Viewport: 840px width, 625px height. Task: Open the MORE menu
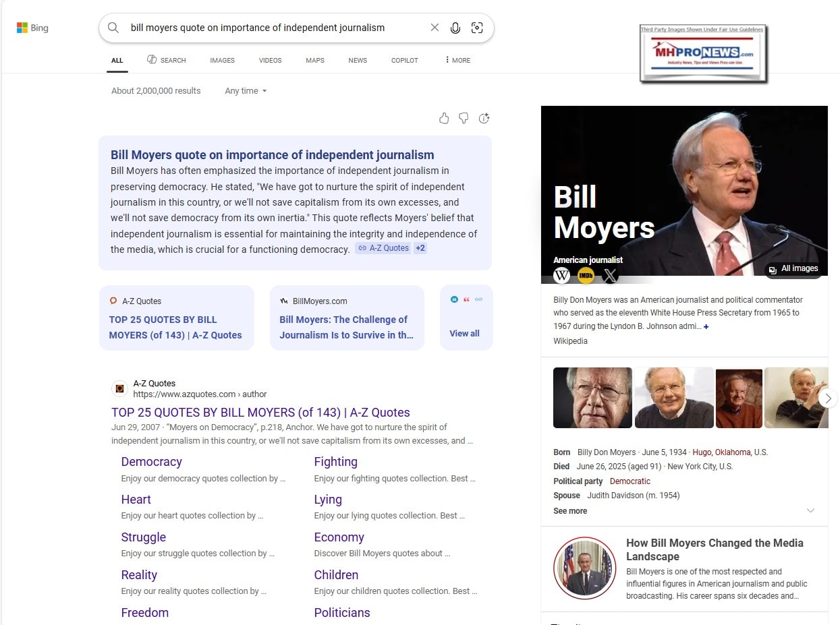click(458, 61)
